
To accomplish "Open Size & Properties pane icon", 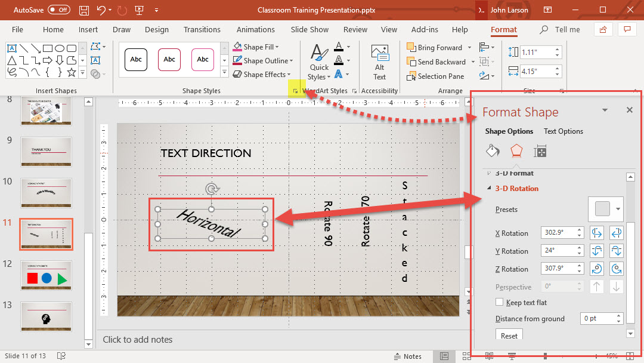I will pos(540,151).
